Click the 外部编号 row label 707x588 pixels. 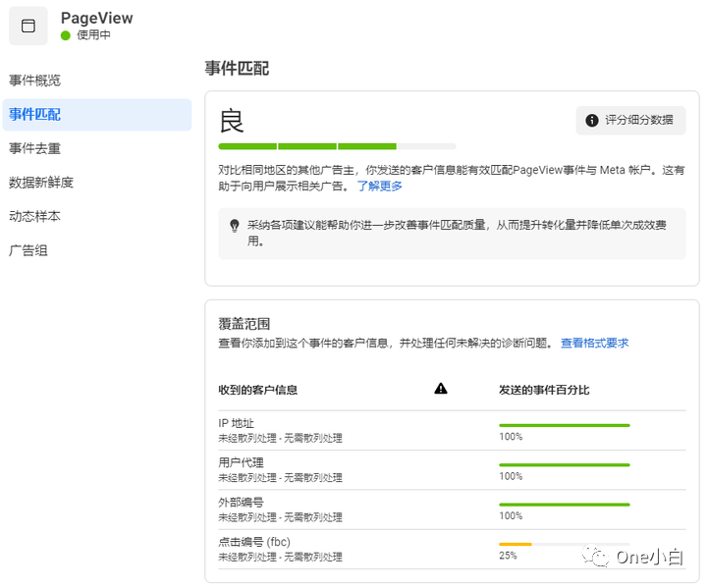(x=241, y=503)
